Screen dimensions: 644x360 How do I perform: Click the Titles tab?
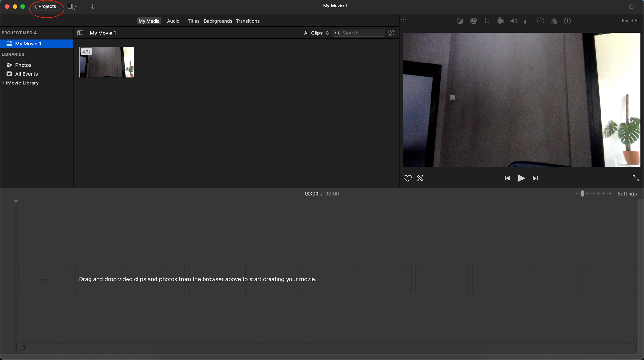tap(193, 21)
